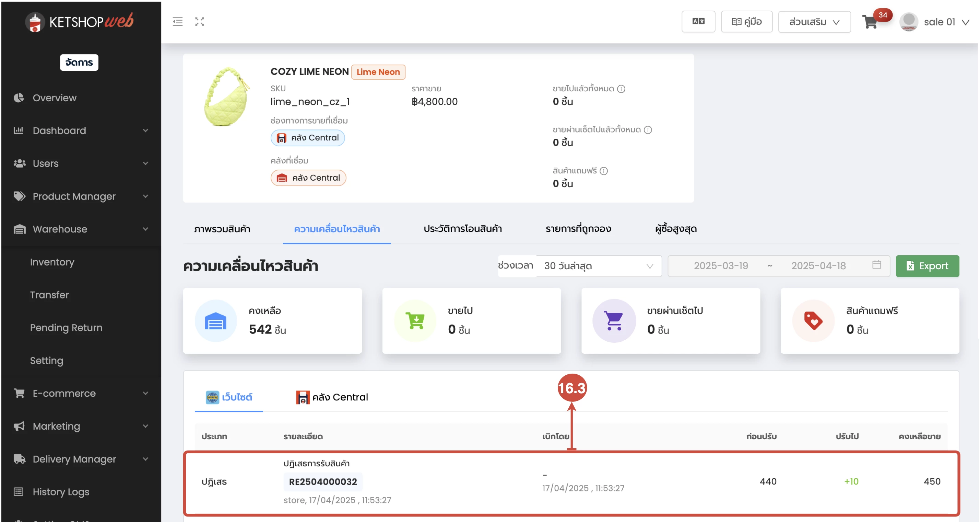Viewport: 980px width, 522px height.
Task: Open the 30 วันล่าสุด period dropdown
Action: point(599,266)
